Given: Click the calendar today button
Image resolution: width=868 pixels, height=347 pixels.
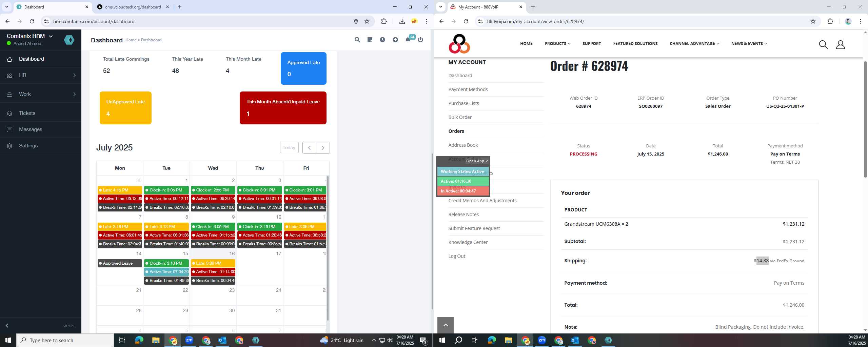Looking at the screenshot, I should pos(289,147).
